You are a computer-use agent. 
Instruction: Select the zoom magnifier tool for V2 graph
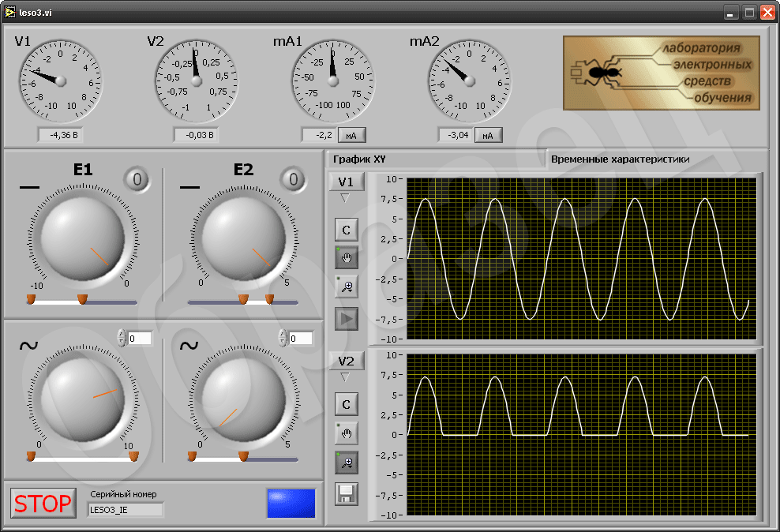[347, 463]
